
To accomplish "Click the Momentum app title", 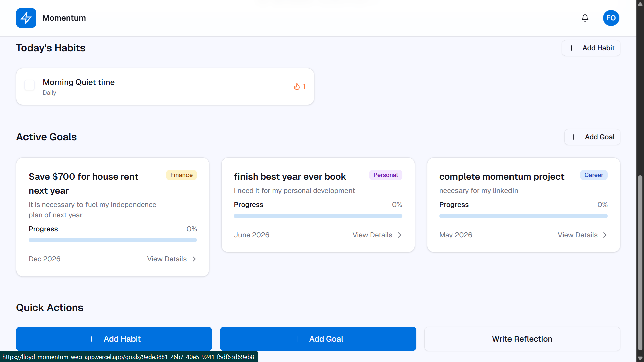I will pos(64,18).
